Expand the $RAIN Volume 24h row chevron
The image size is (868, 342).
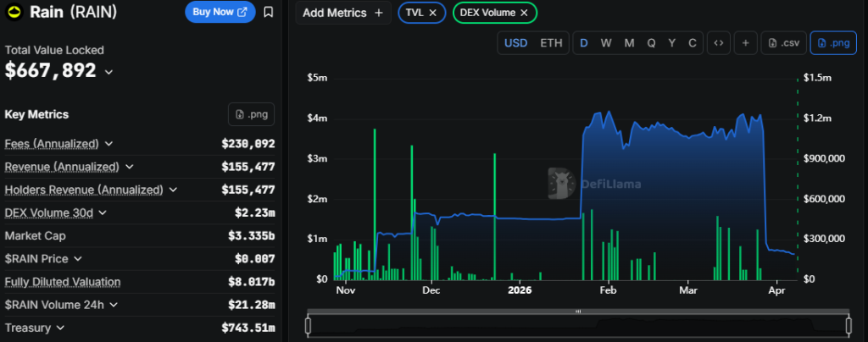pos(114,305)
